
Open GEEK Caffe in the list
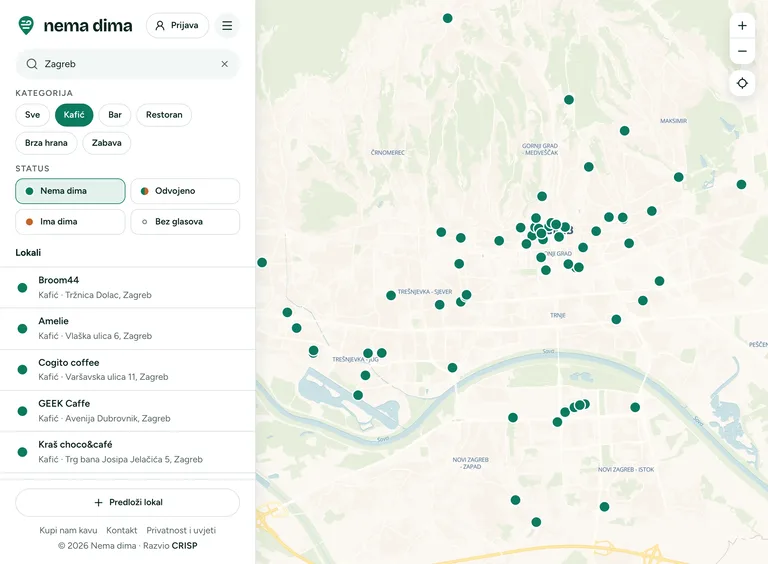[127, 411]
